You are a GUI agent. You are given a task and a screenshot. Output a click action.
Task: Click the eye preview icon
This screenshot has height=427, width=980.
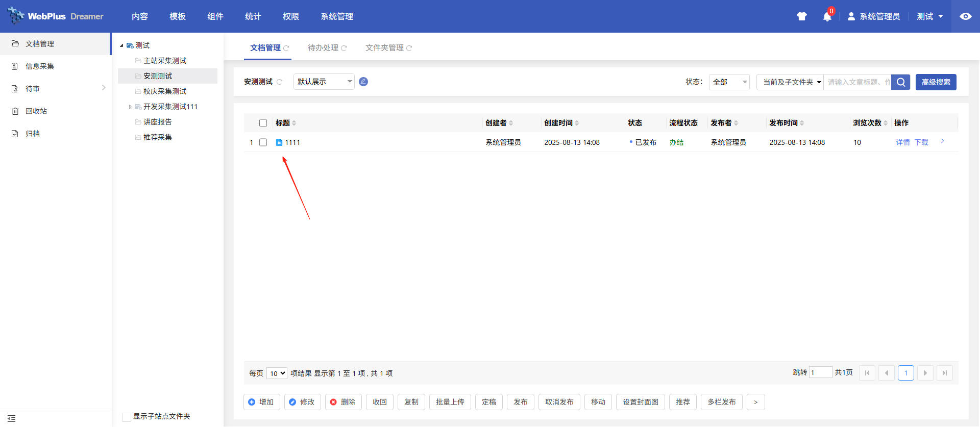[965, 16]
